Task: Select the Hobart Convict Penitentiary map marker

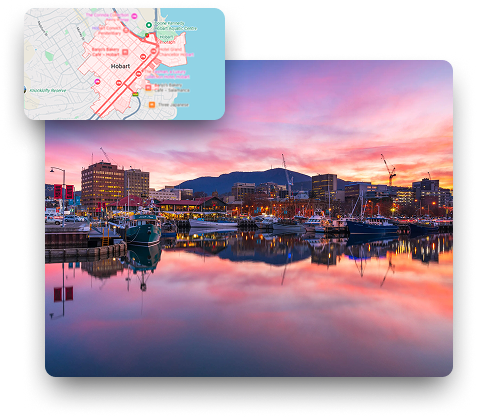Action: 126,30
